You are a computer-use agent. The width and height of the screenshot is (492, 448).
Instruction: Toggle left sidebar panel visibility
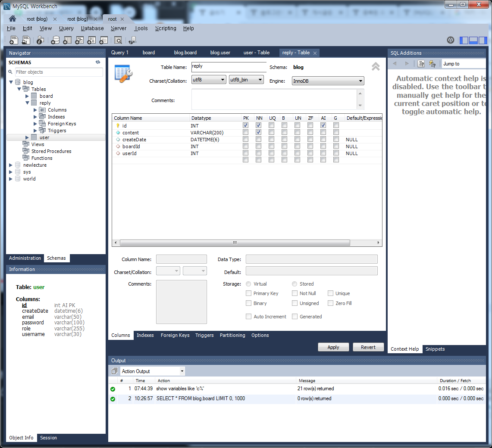pos(464,40)
